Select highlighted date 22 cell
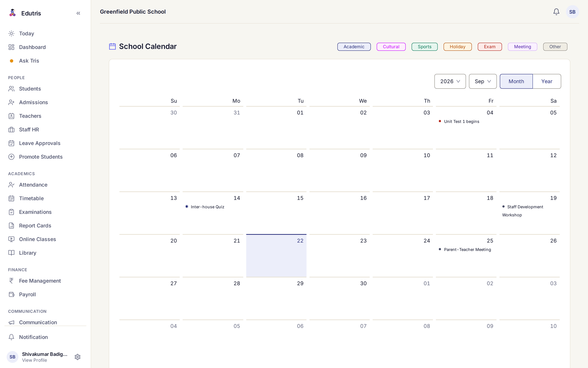Screen dimensions: 588x368 pyautogui.click(x=276, y=255)
